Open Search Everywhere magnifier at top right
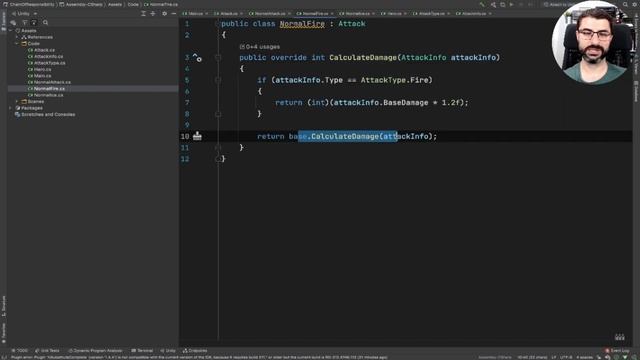 pos(625,4)
